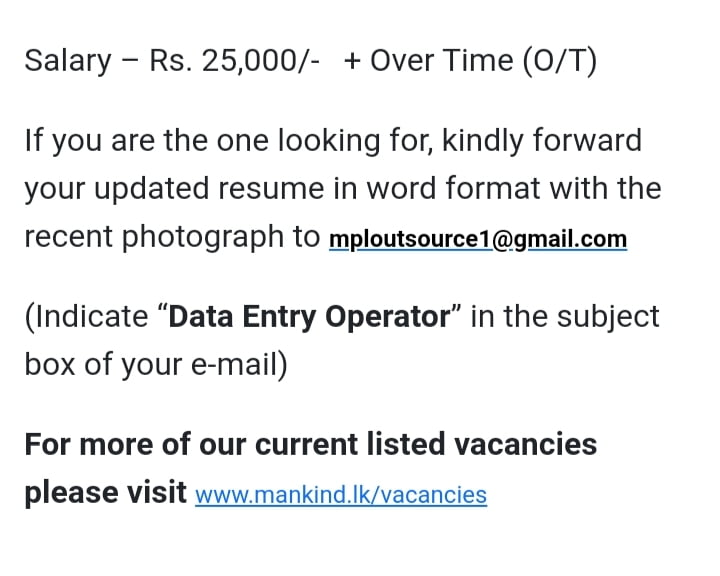Click the word "(Indicate" in the parentheses line
Image resolution: width=720 pixels, height=576 pixels.
(x=86, y=317)
